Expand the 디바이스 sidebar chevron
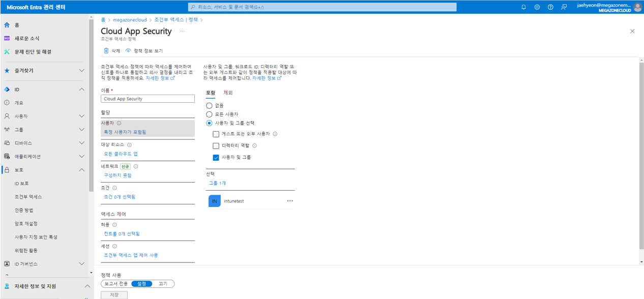 coord(81,143)
